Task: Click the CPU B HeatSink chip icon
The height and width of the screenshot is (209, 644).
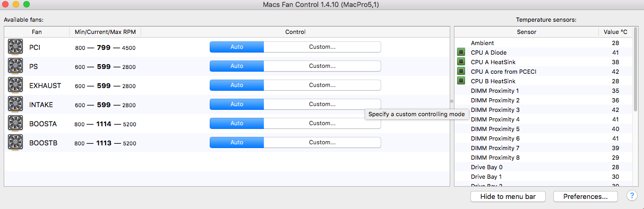Action: click(461, 81)
